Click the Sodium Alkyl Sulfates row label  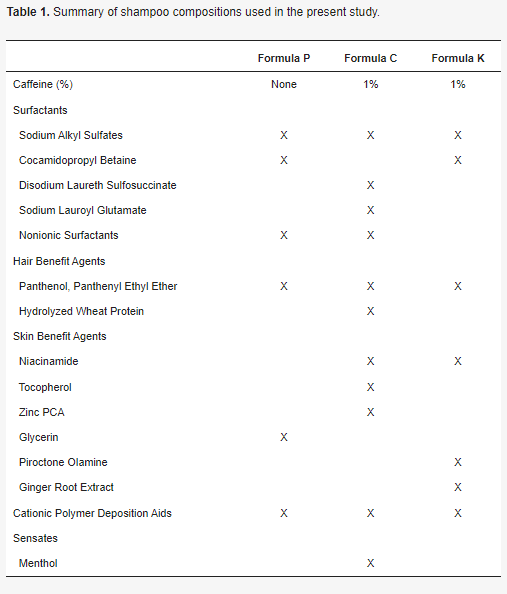pos(71,135)
